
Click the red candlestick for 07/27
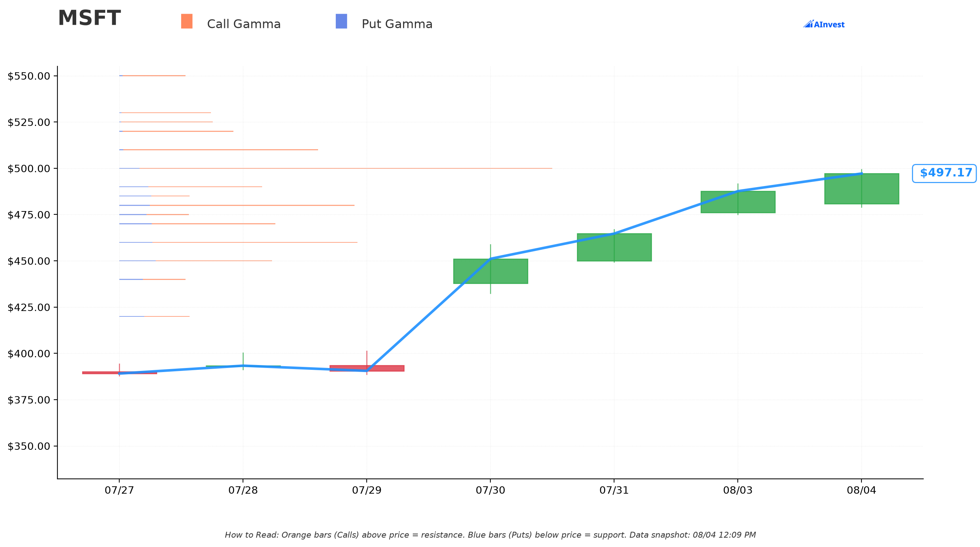pyautogui.click(x=119, y=373)
